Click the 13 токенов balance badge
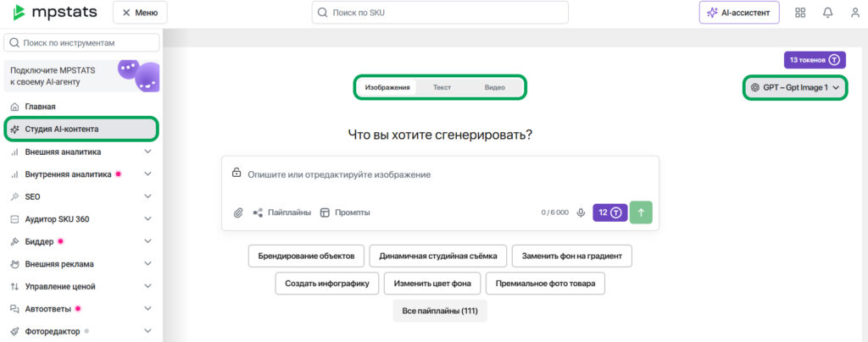 click(815, 59)
